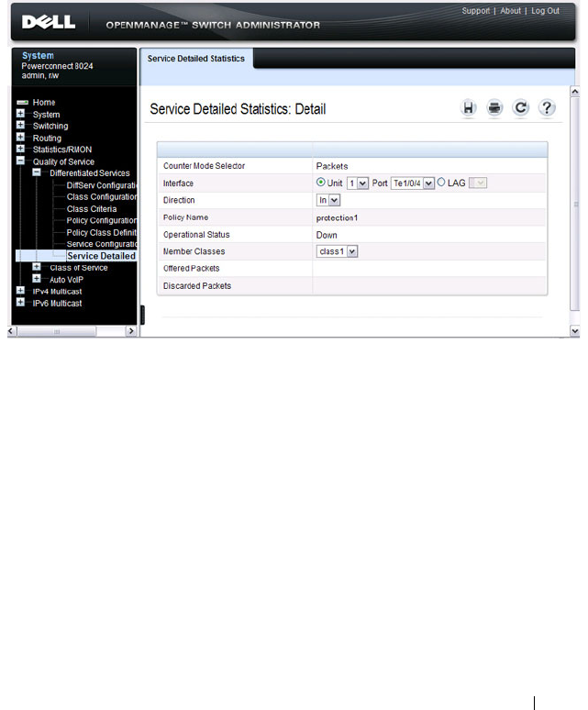Image resolution: width=588 pixels, height=710 pixels.
Task: Select Service Detailed tree item
Action: point(102,256)
